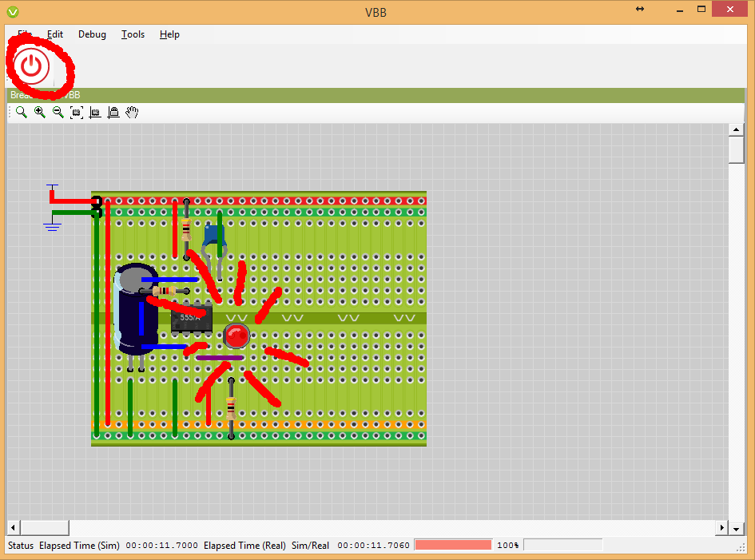Click the power button to stop simulation
Image resolution: width=755 pixels, height=560 pixels.
tap(32, 66)
